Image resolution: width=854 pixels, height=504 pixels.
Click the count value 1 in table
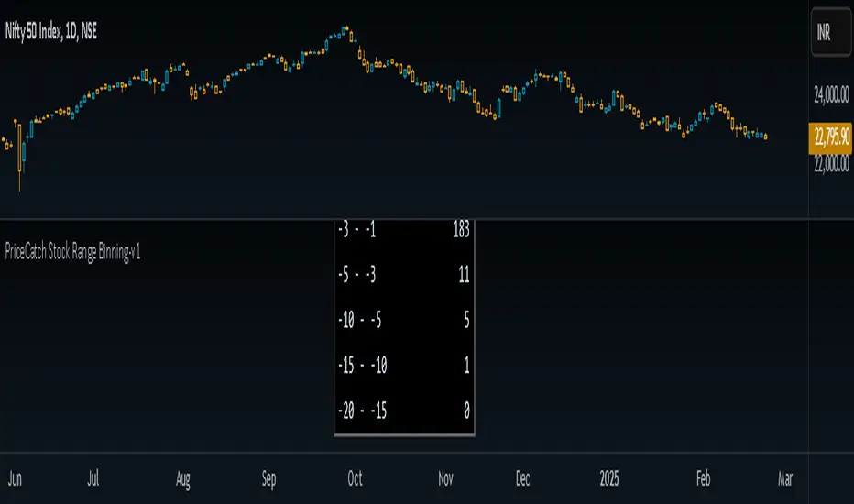click(x=466, y=365)
